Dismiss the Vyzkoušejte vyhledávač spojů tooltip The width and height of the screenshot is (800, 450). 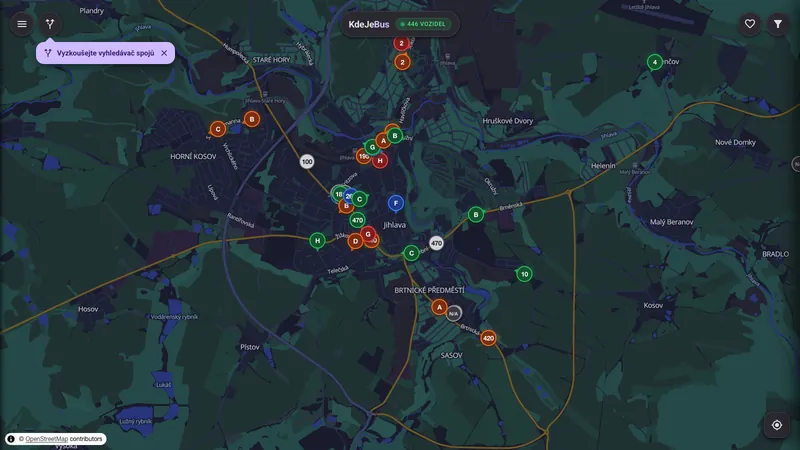[164, 53]
